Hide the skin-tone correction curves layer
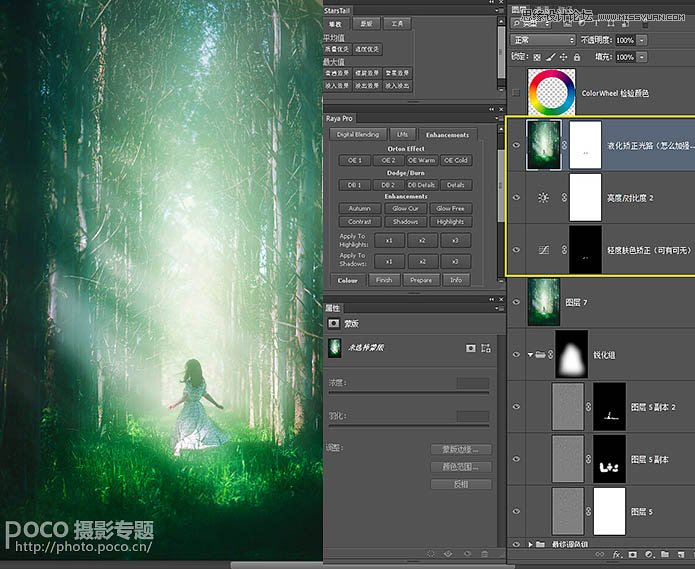Image resolution: width=695 pixels, height=569 pixels. pyautogui.click(x=516, y=250)
